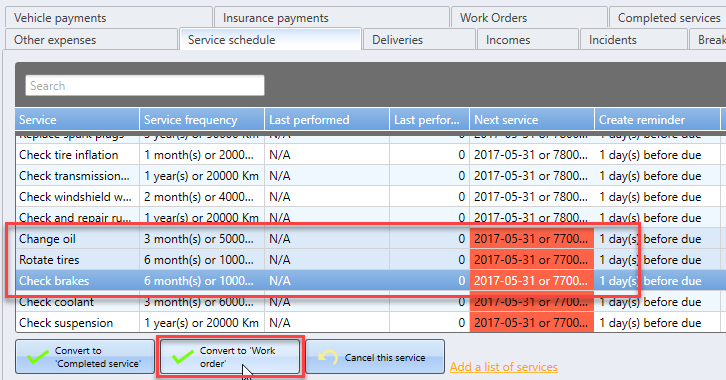The image size is (726, 380).
Task: Sort by the Service column header
Action: [77, 120]
